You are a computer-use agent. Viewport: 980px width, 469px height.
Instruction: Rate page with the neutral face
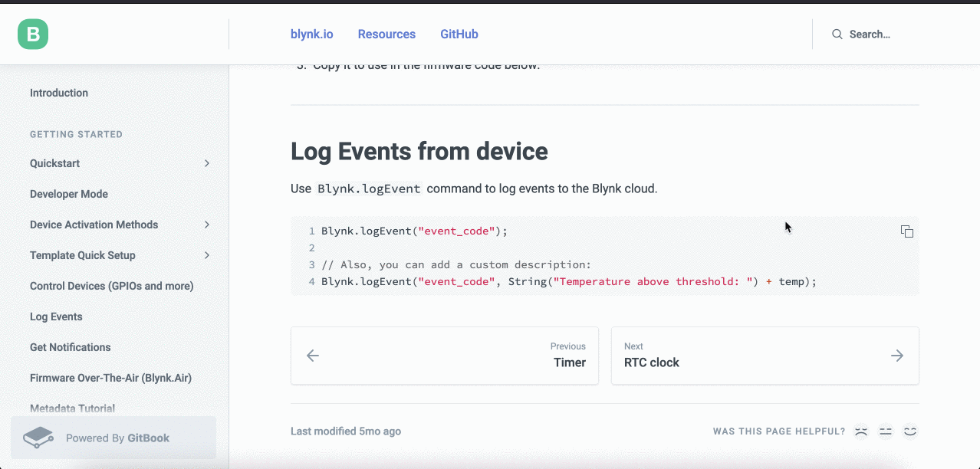886,431
